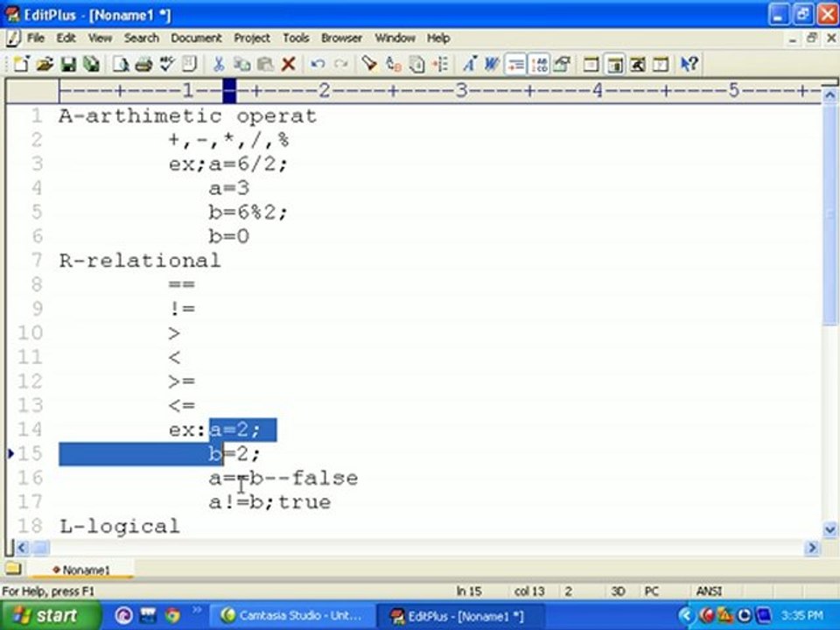This screenshot has width=840, height=630.
Task: Click vertical scrollbar up arrow
Action: click(x=829, y=96)
